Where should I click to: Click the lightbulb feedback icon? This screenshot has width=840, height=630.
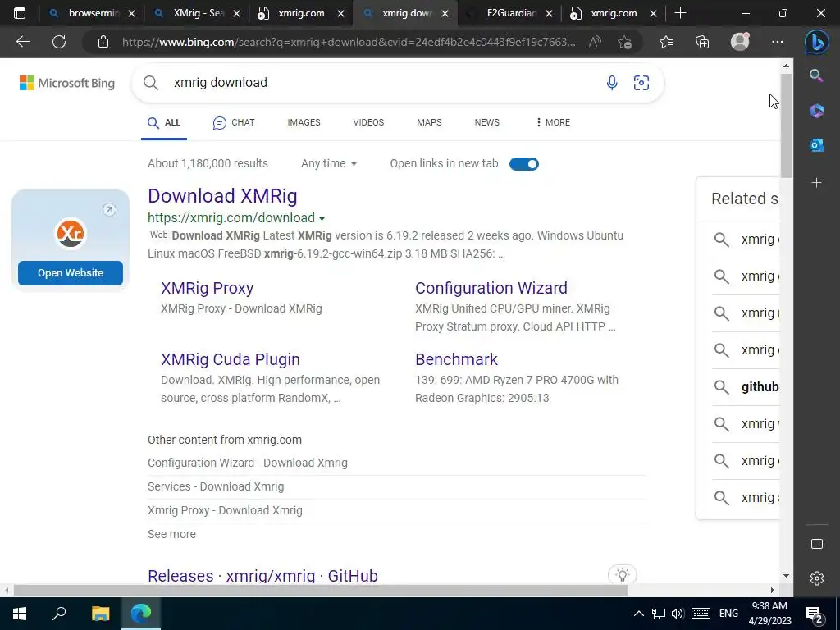click(x=622, y=575)
